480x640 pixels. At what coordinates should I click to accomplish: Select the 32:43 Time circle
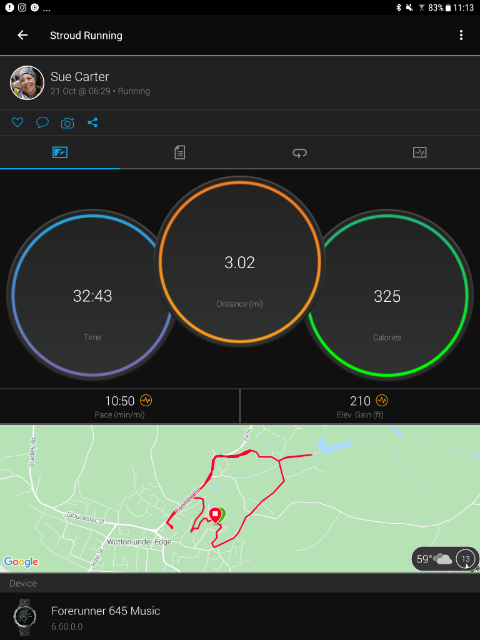[92, 296]
